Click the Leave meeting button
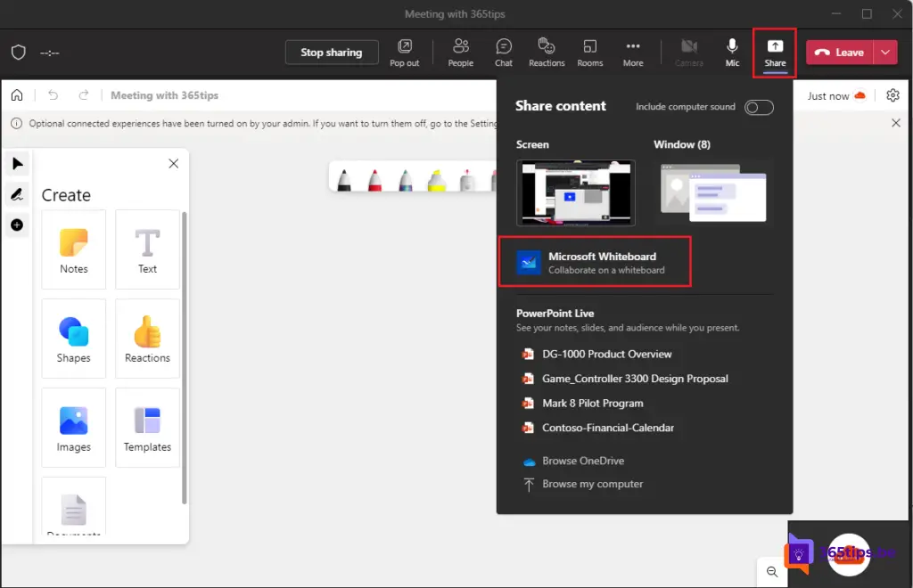This screenshot has height=588, width=913. pyautogui.click(x=839, y=53)
